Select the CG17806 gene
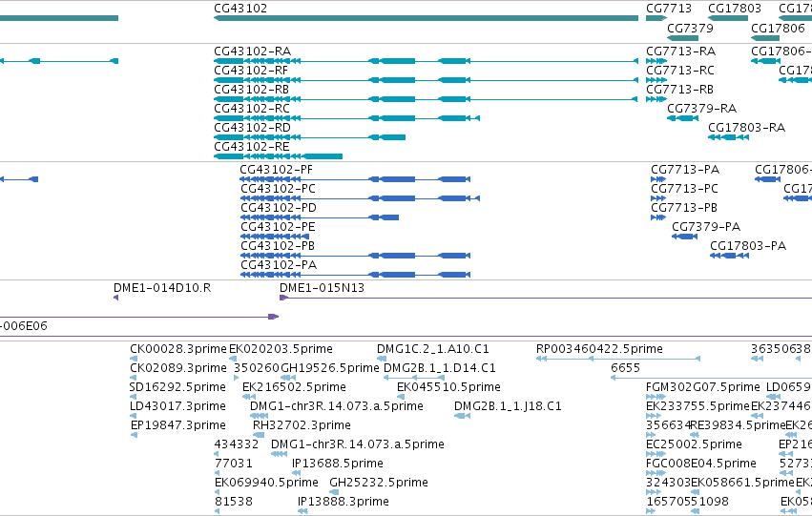Image resolution: width=812 pixels, height=516 pixels. [765, 38]
